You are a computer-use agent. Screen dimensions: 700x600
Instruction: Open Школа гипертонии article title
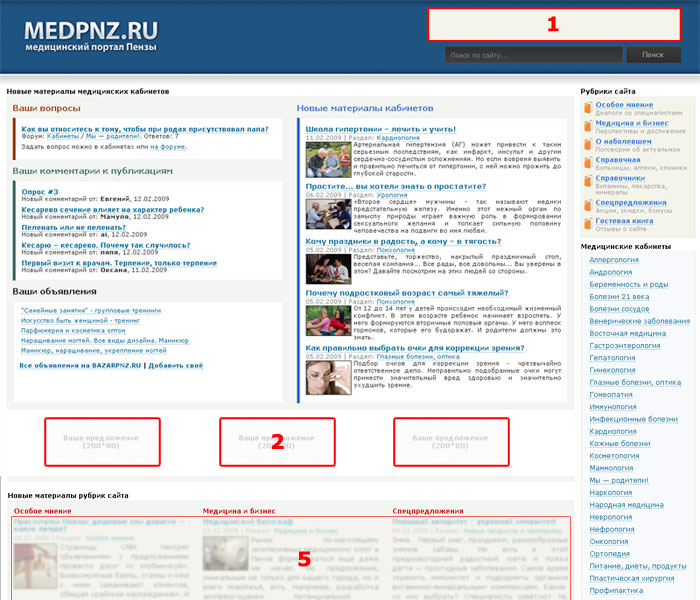coord(381,129)
